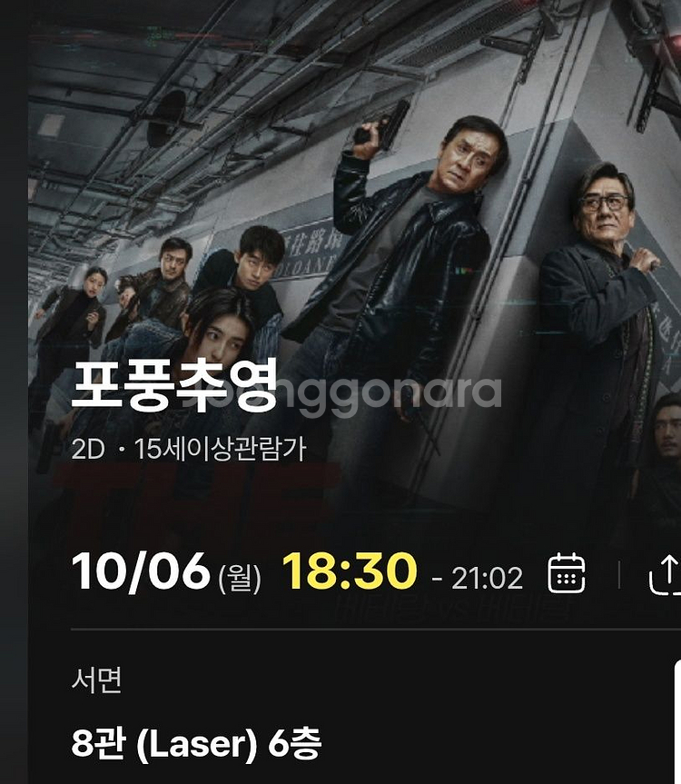
Task: Open the 포풍추영 movie title
Action: pos(174,384)
